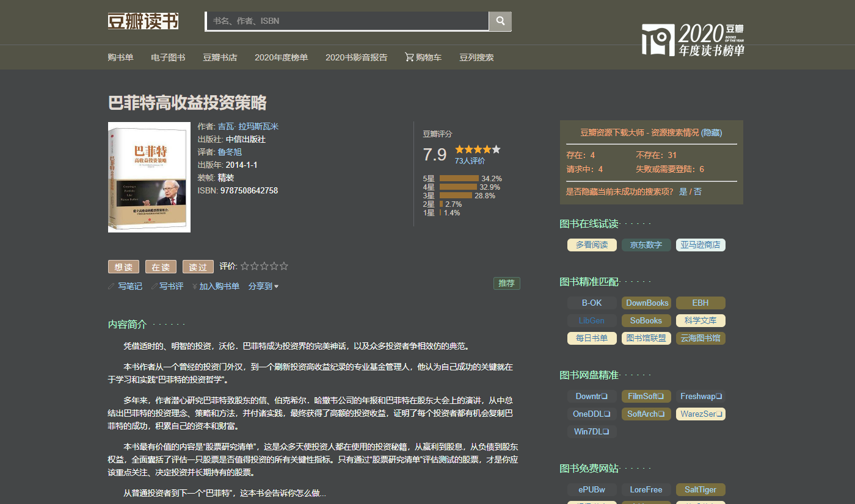Open translator link 鲁冬旭

[230, 152]
